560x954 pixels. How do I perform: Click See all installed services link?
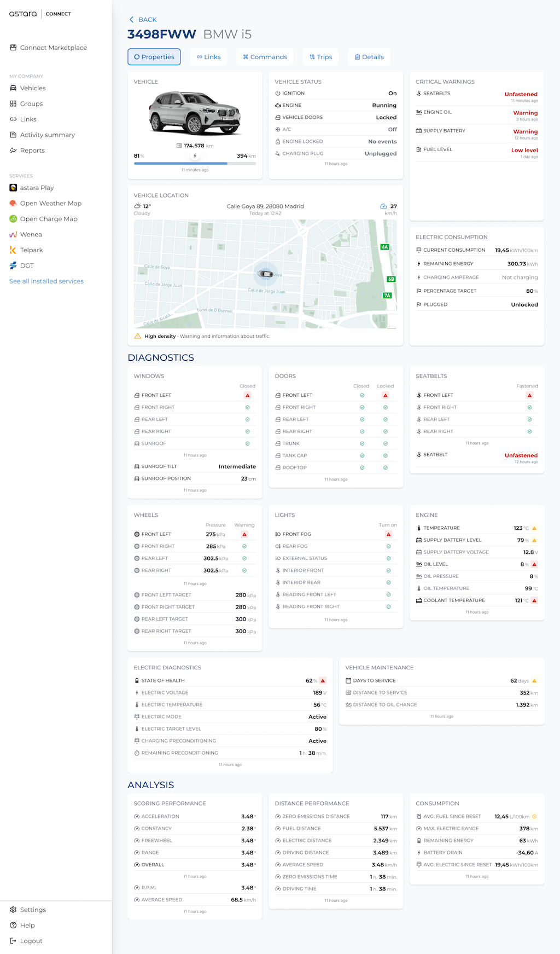pos(46,281)
